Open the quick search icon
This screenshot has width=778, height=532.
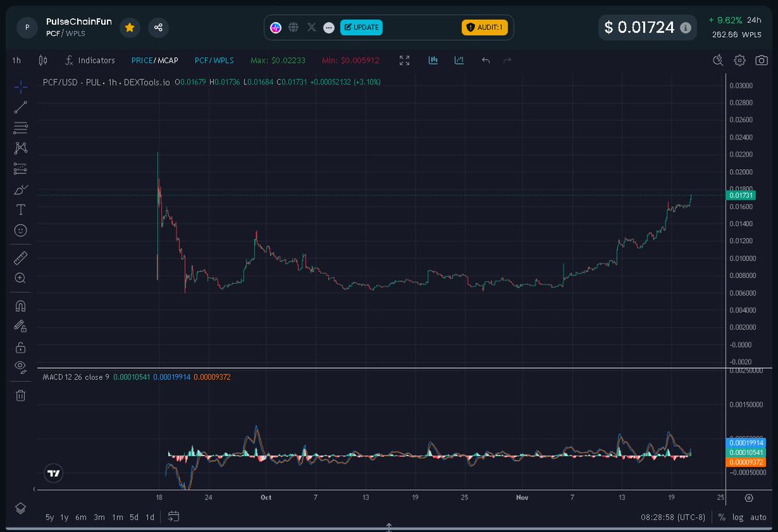click(718, 60)
